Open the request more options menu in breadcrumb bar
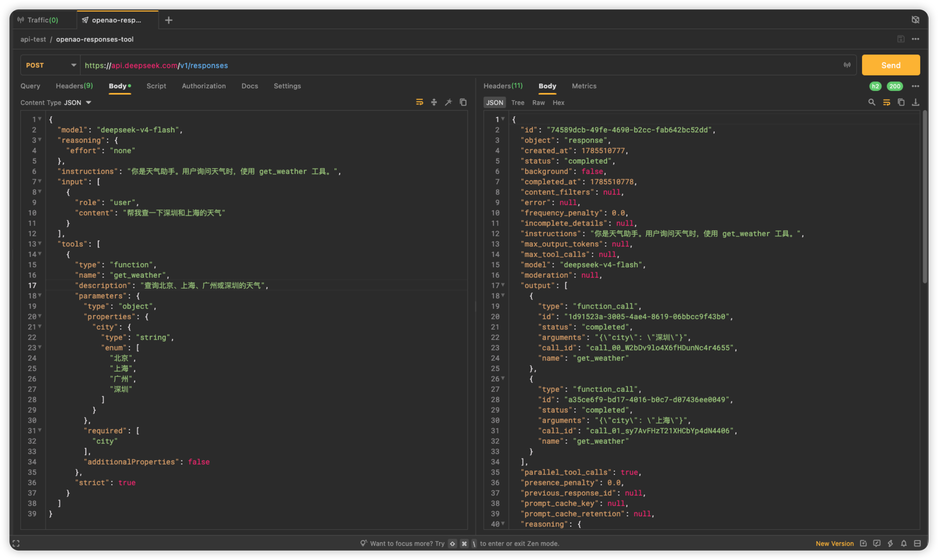Image resolution: width=938 pixels, height=560 pixels. point(915,39)
